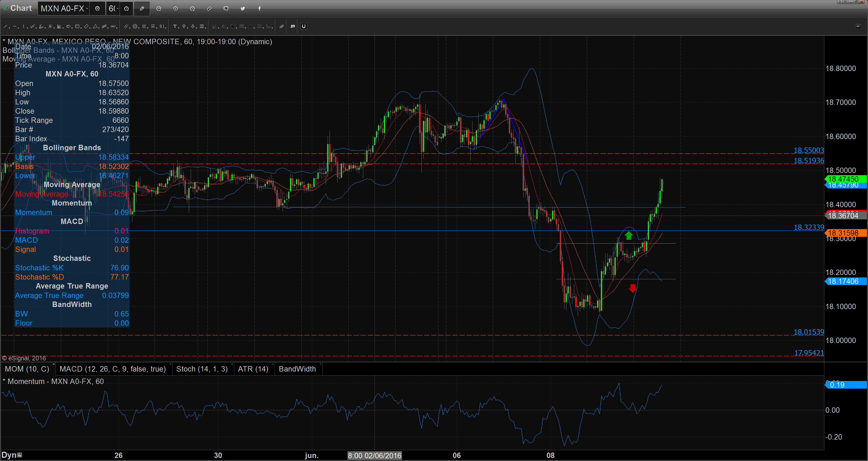This screenshot has height=461, width=868.
Task: Click the 18.17406 blue price label
Action: [x=846, y=281]
